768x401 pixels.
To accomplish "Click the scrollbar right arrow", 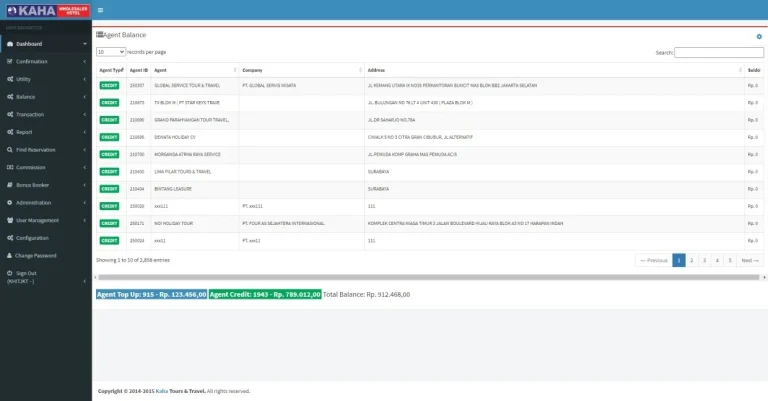I will [x=765, y=277].
